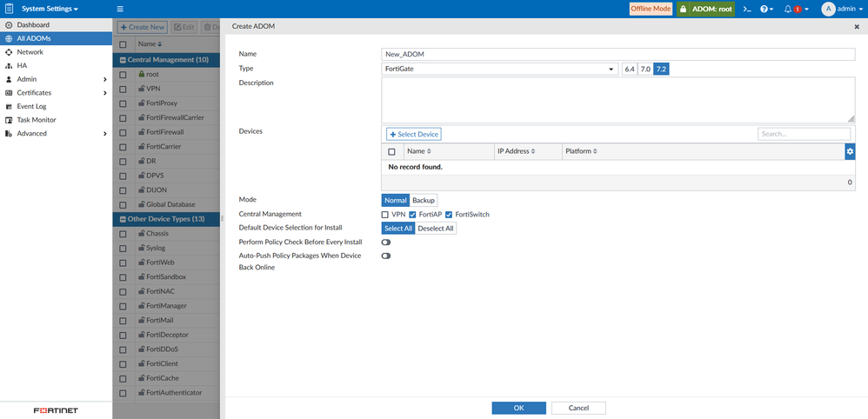Toggle Perform Policy Check Before Every Install
Screen dimensions: 868x419
point(386,242)
